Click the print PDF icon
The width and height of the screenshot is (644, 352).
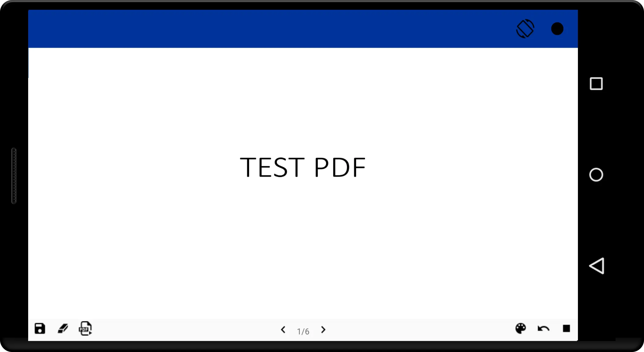[85, 328]
